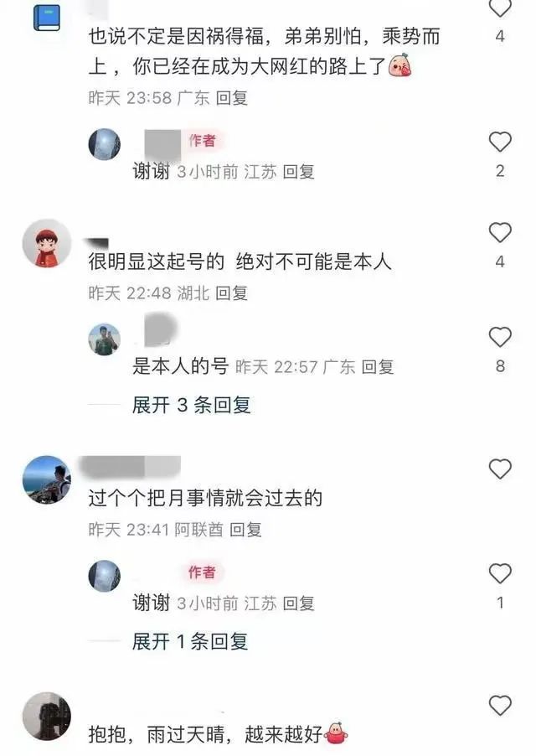
Task: Like the author's second 谢谢 reply
Action: [500, 573]
